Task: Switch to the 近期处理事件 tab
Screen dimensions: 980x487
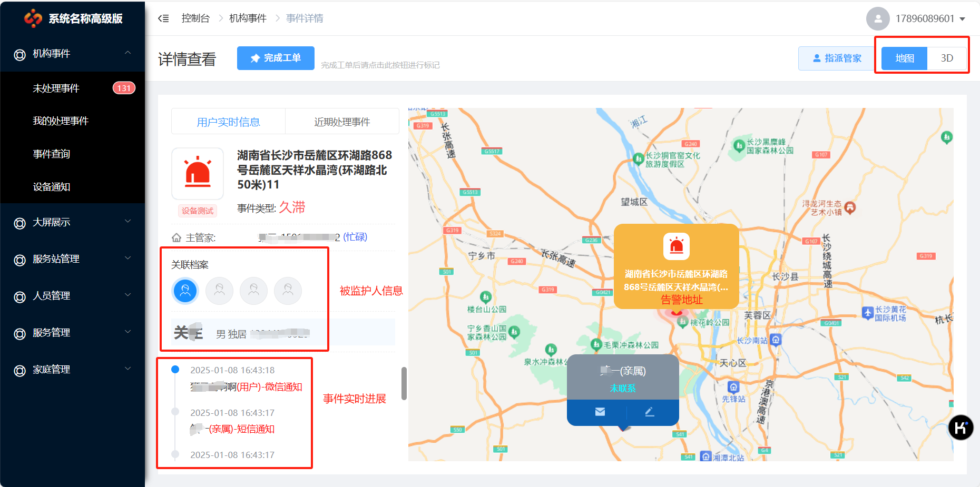Action: pyautogui.click(x=342, y=121)
